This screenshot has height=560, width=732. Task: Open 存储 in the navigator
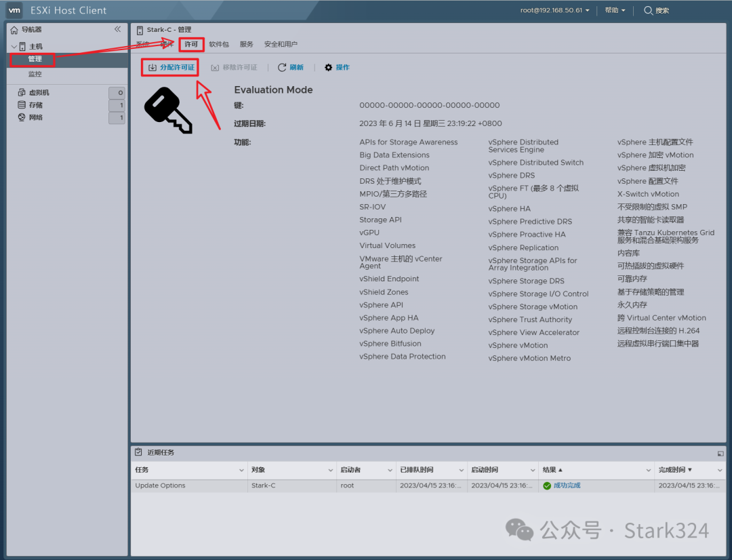tap(36, 105)
